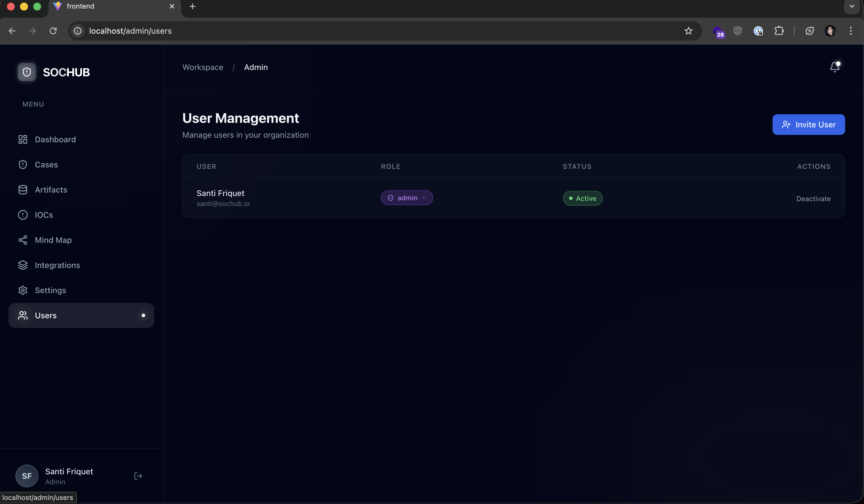Open the browser tab list chevron
864x504 pixels.
pos(851,6)
